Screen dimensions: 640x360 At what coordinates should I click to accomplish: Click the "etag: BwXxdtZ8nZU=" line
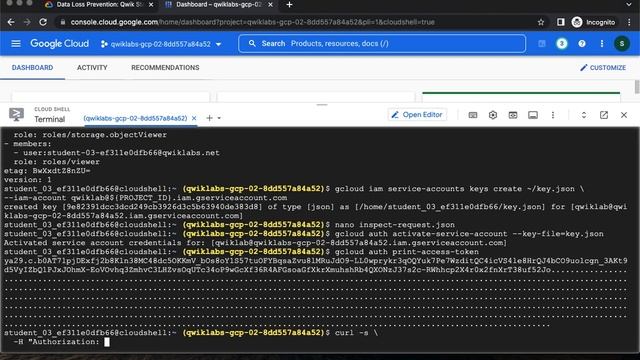coord(47,171)
